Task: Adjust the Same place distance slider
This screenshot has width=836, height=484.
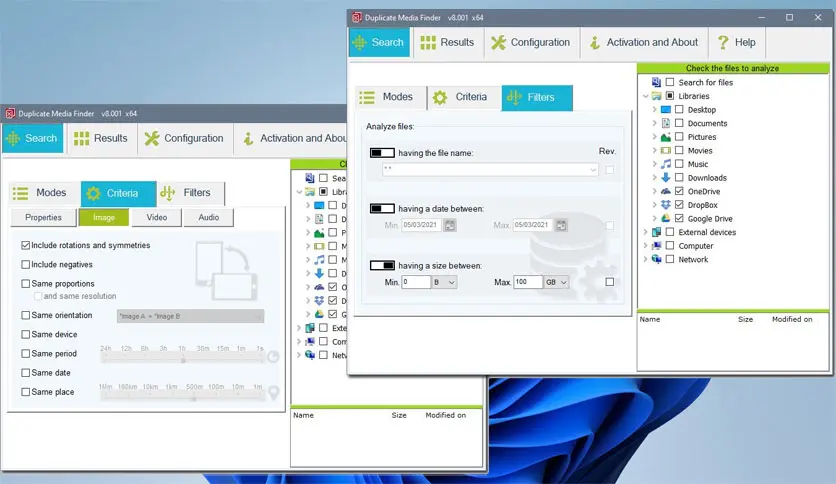Action: pos(182,398)
